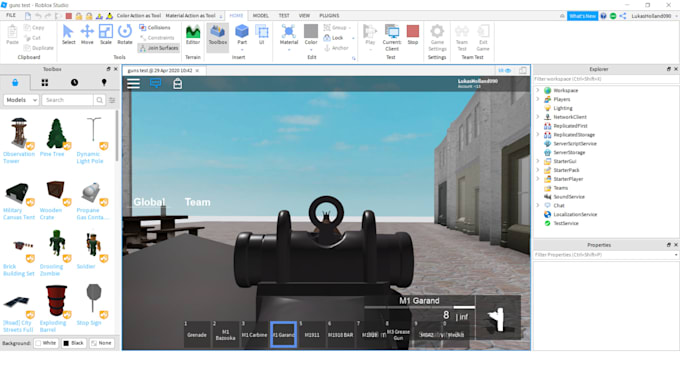Click the Toolbox search input field
This screenshot has width=680, height=365.
[68, 100]
